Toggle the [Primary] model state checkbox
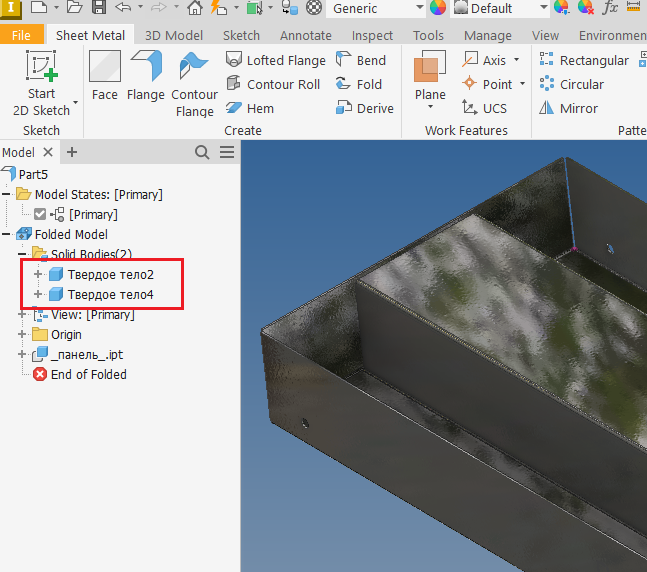This screenshot has width=647, height=572. pyautogui.click(x=40, y=214)
